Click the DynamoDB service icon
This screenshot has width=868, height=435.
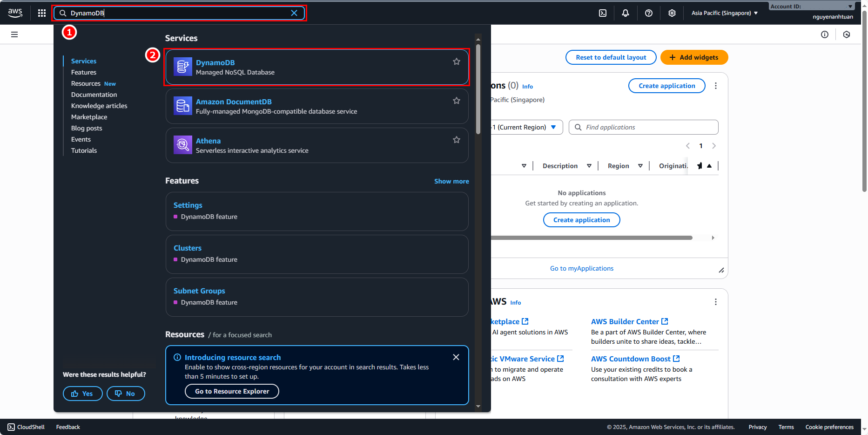(182, 67)
